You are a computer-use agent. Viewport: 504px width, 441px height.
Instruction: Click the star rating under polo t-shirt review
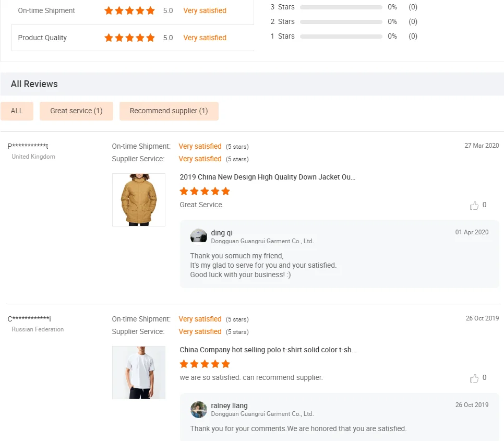point(205,364)
